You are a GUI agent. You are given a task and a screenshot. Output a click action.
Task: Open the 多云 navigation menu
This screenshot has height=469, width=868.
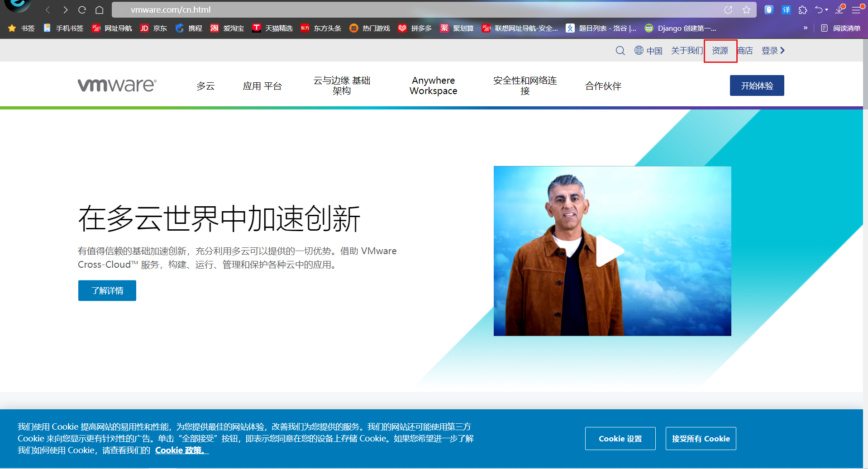[205, 86]
